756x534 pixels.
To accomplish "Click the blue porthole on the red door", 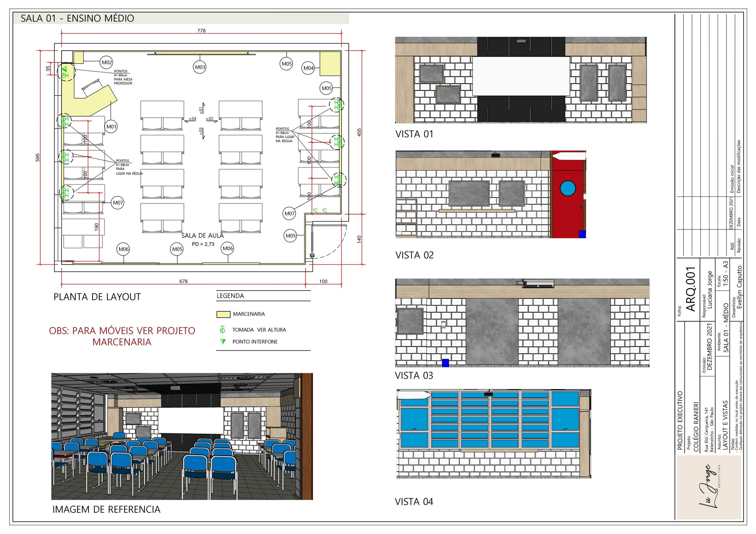I will (x=568, y=188).
